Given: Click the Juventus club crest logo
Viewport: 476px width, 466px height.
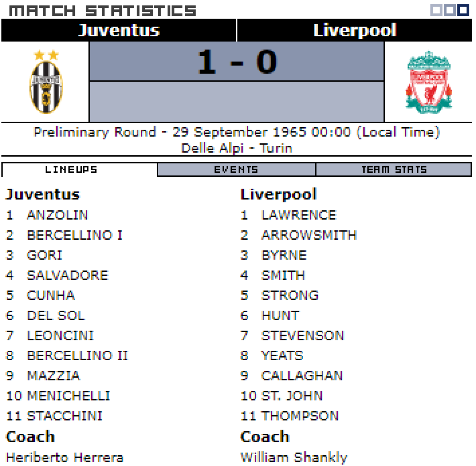Looking at the screenshot, I should [x=46, y=82].
